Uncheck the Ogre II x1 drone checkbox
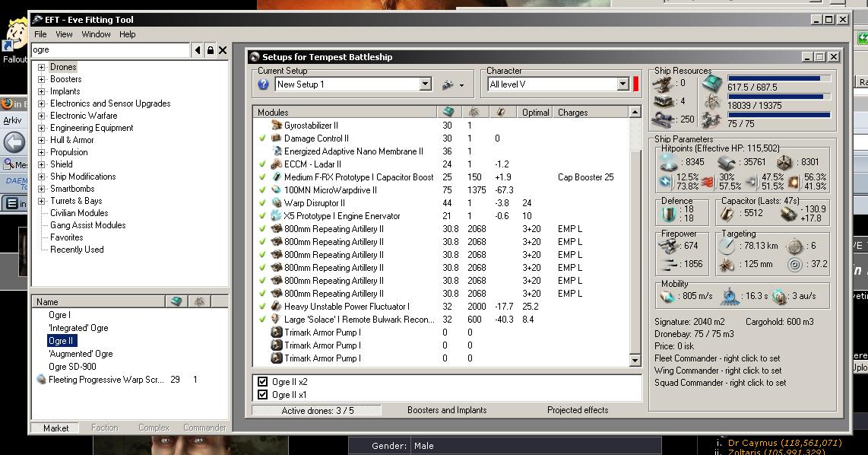Screen dimensions: 868x455 pos(263,395)
